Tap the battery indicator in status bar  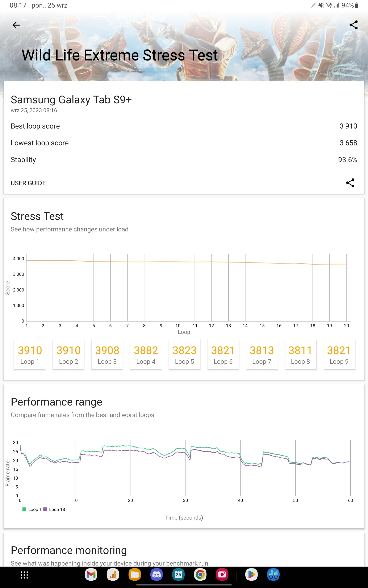[357, 5]
